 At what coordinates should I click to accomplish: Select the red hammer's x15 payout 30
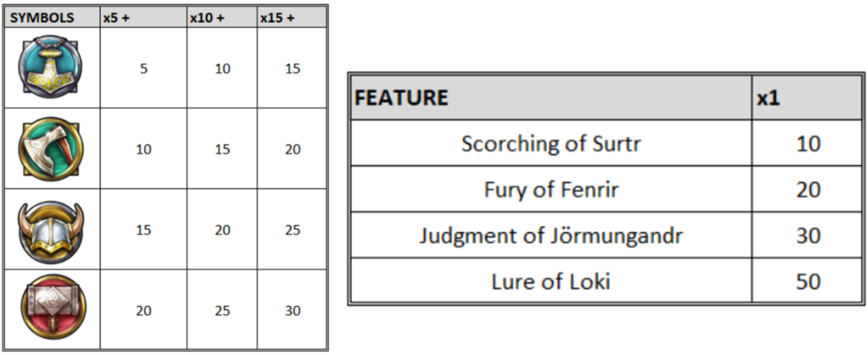292,311
